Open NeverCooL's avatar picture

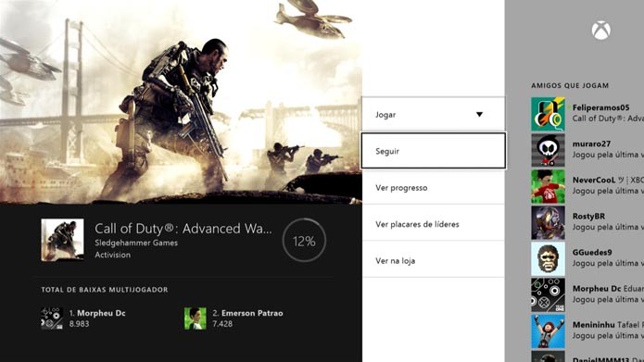point(548,186)
